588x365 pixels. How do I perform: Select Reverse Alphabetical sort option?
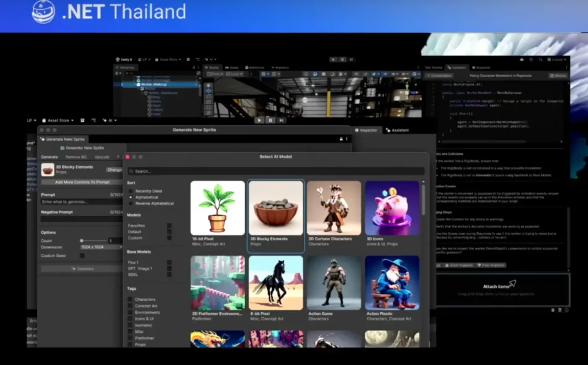click(x=131, y=203)
